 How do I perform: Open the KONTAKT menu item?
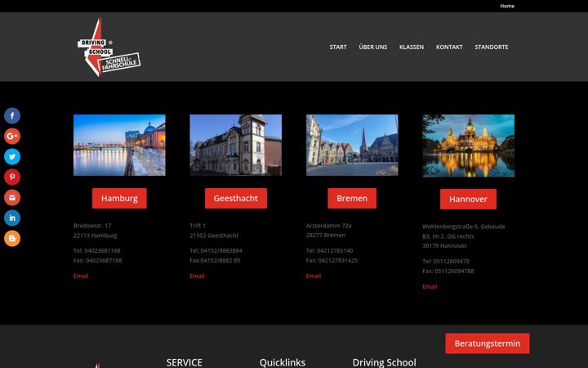pyautogui.click(x=449, y=47)
